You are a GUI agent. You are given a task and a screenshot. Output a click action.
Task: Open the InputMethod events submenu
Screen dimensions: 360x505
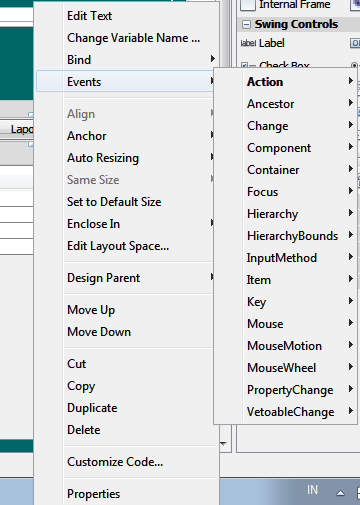click(285, 258)
